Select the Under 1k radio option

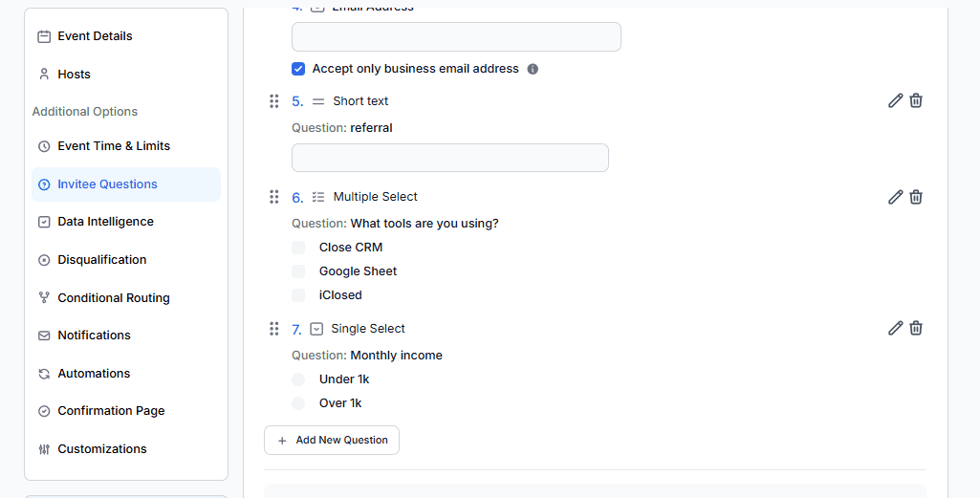pyautogui.click(x=298, y=379)
